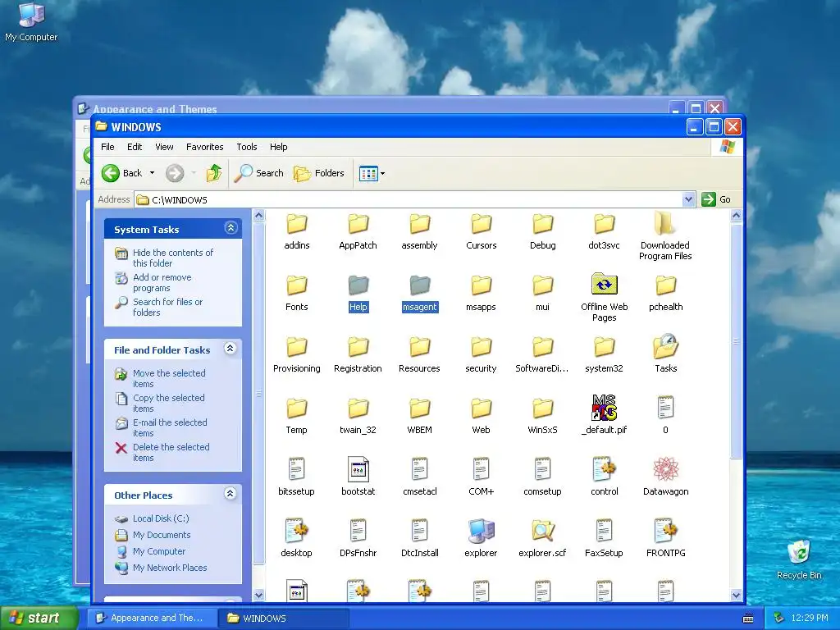Open the Recycle Bin desktop icon
Screen dimensions: 840x630
point(799,559)
